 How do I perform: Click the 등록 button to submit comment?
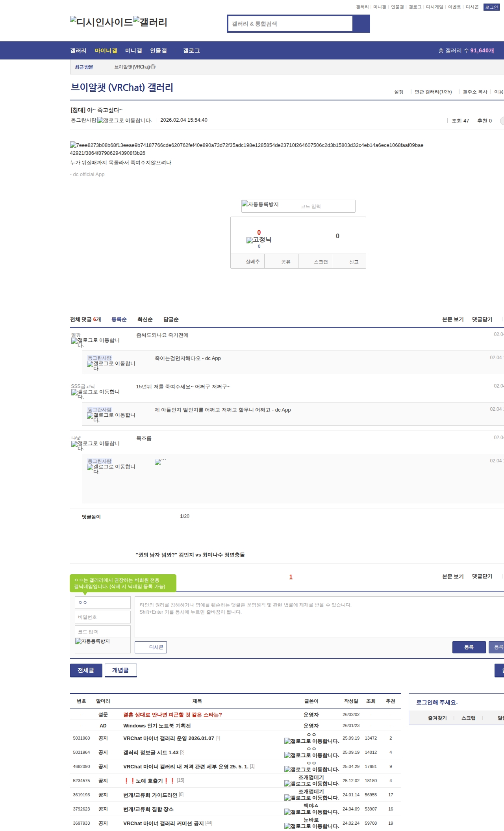coord(469,647)
